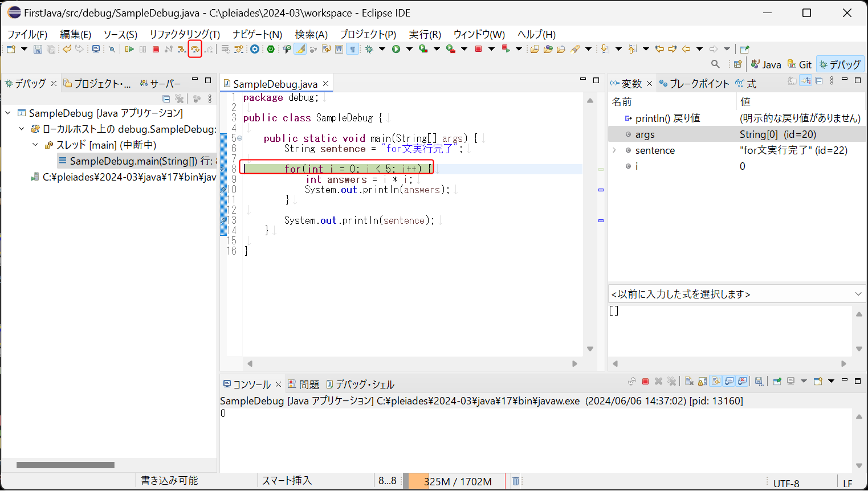Click the green Spring Boot dashboard power icon
868x491 pixels.
[x=271, y=49]
